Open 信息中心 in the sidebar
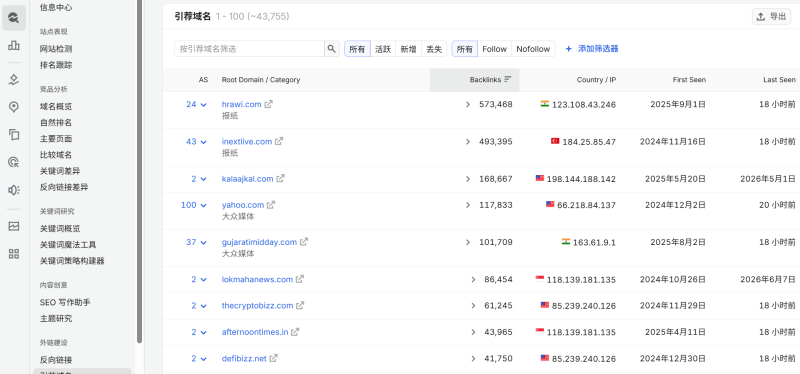Viewport: 800px width, 374px height. click(x=56, y=7)
